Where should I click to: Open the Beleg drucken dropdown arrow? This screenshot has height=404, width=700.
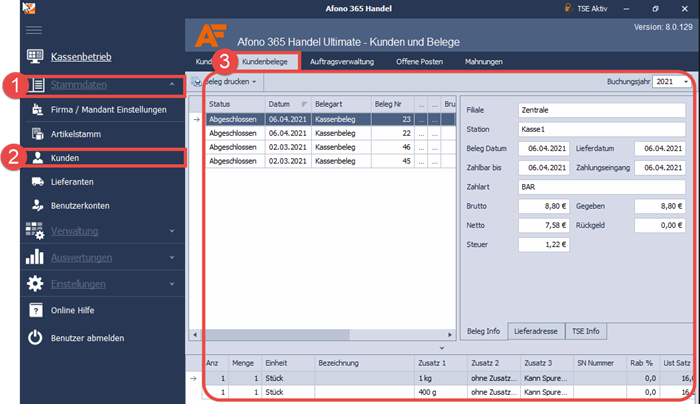(x=254, y=82)
